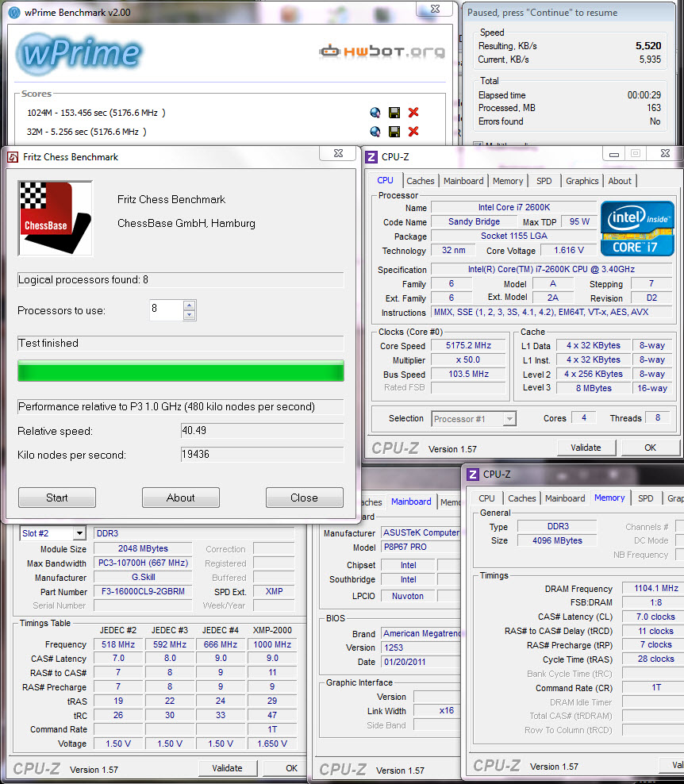Increase processors to use with up arrow
The height and width of the screenshot is (784, 684).
[x=189, y=306]
